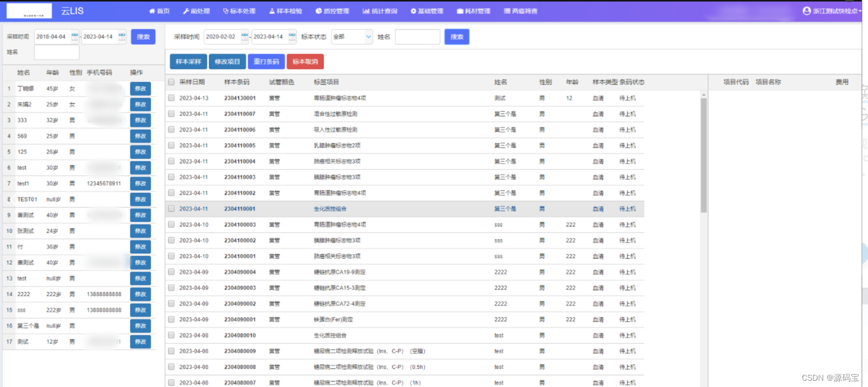Click the red 标本取消 cancel button
The image size is (868, 387).
pyautogui.click(x=305, y=61)
